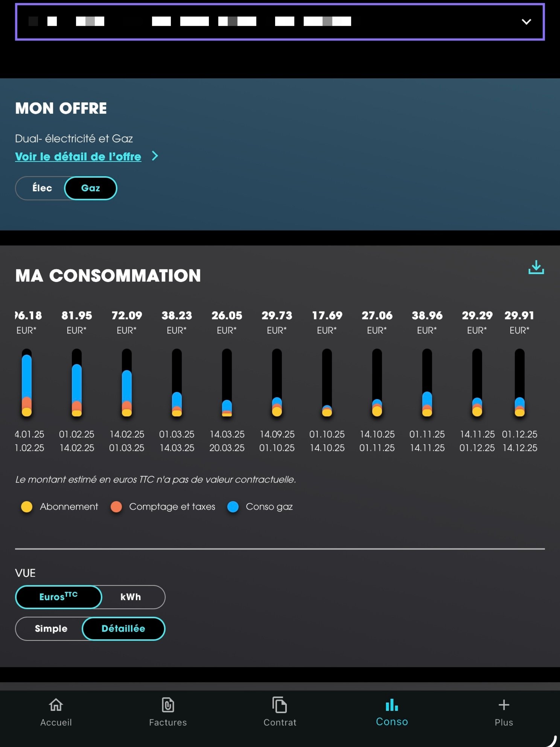The height and width of the screenshot is (747, 560).
Task: Tap the blue Conso gaz legend dot
Action: pos(233,507)
